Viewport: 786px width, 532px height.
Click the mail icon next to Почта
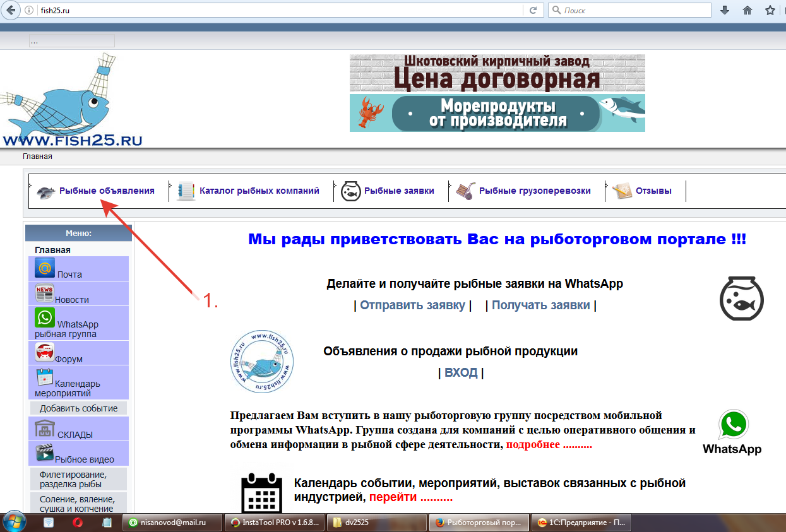45,268
